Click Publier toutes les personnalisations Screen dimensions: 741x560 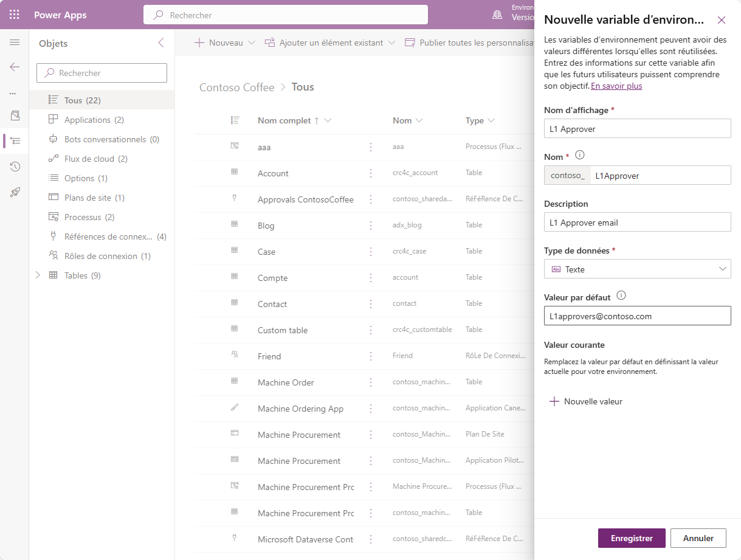tap(469, 43)
